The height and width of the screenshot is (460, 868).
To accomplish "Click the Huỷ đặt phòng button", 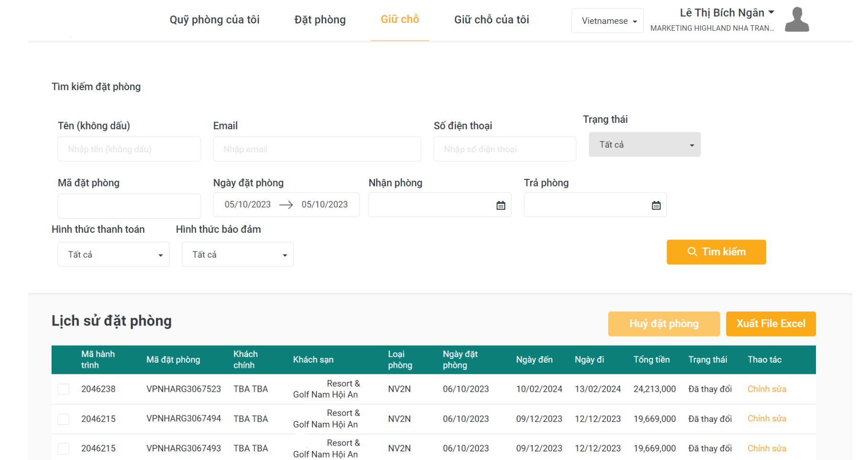I will click(x=663, y=324).
